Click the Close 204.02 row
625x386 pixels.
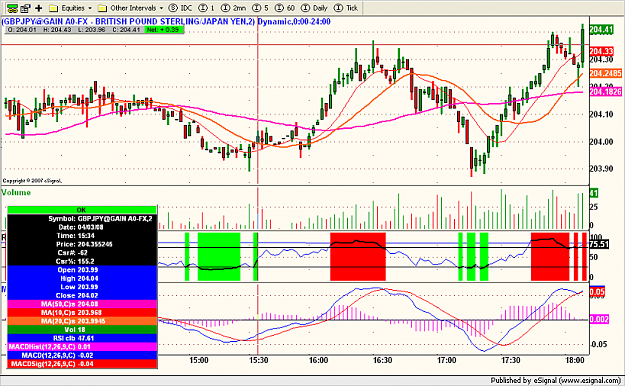tap(82, 296)
